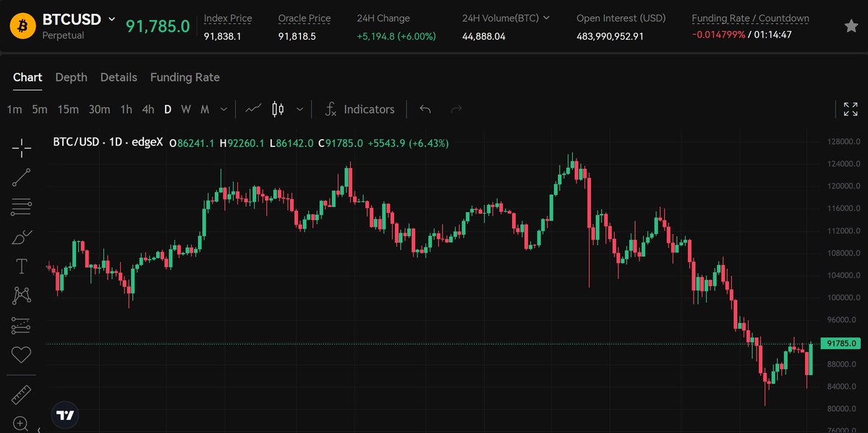Open the Indicators dialog

coord(359,109)
